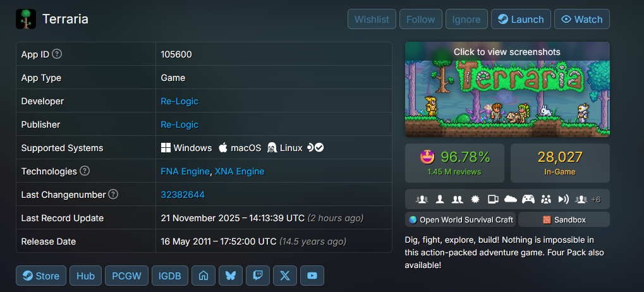This screenshot has width=644, height=292.
Task: Launch Terraria via Steam
Action: pyautogui.click(x=521, y=20)
